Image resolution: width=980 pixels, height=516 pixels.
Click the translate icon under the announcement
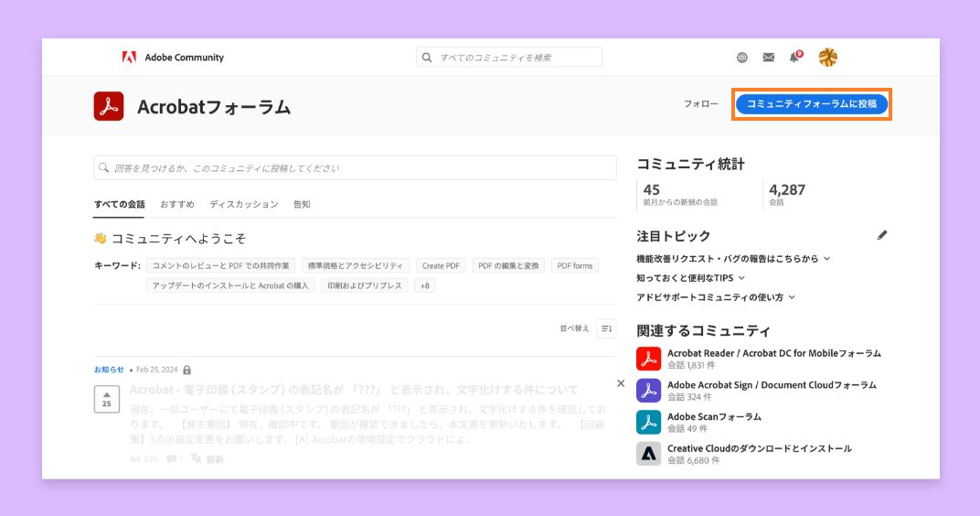(196, 458)
